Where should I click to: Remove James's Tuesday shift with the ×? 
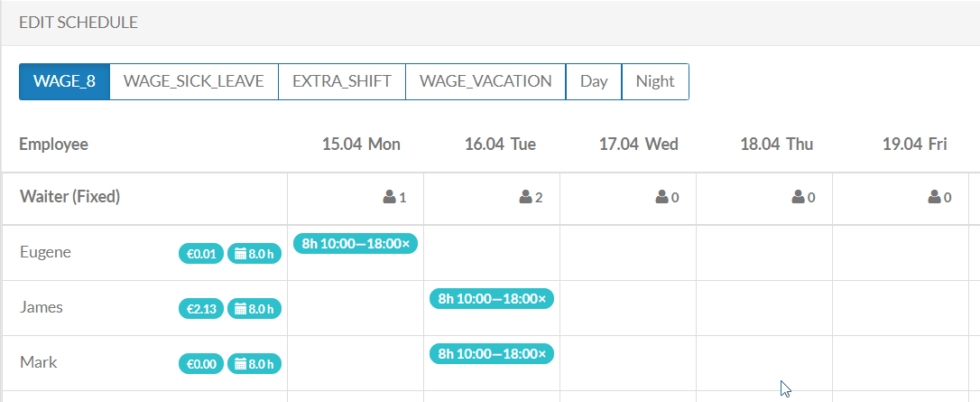(x=541, y=299)
